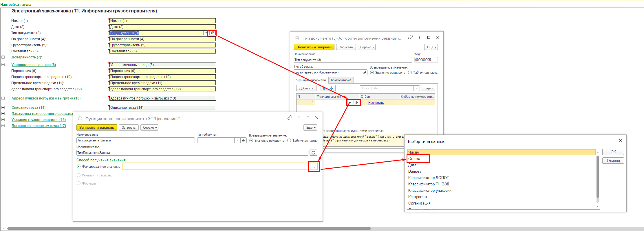Viewport: 644px width, 234px height.
Task: Switch to the Комментарий tab
Action: (341, 80)
